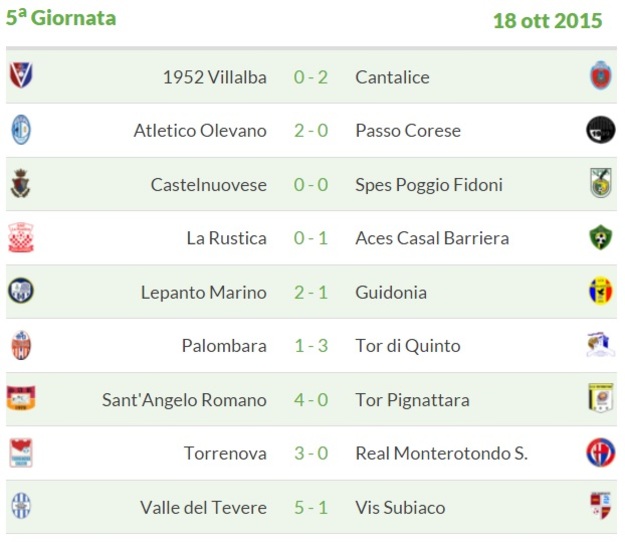Select the Valle del Tevere team logo
625x542 pixels.
pyautogui.click(x=21, y=506)
